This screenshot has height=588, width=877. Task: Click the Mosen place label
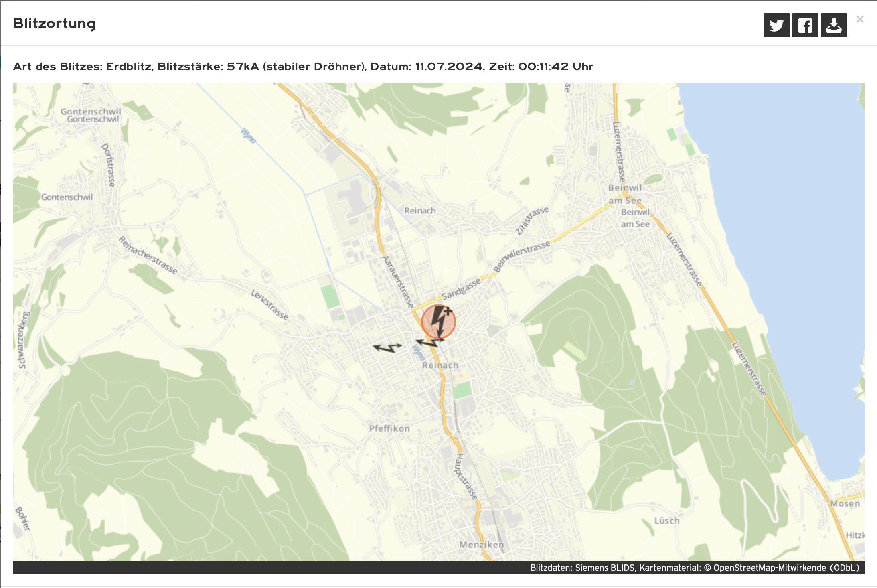tap(845, 503)
